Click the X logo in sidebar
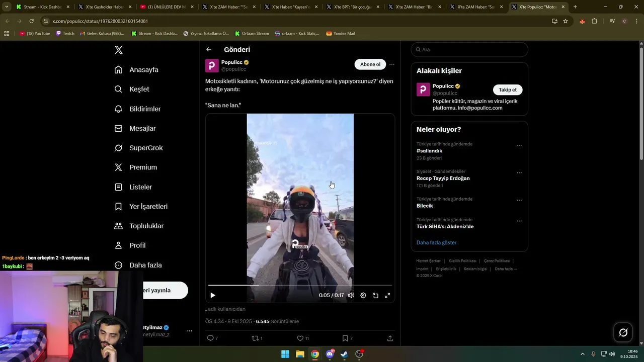 pos(119,50)
